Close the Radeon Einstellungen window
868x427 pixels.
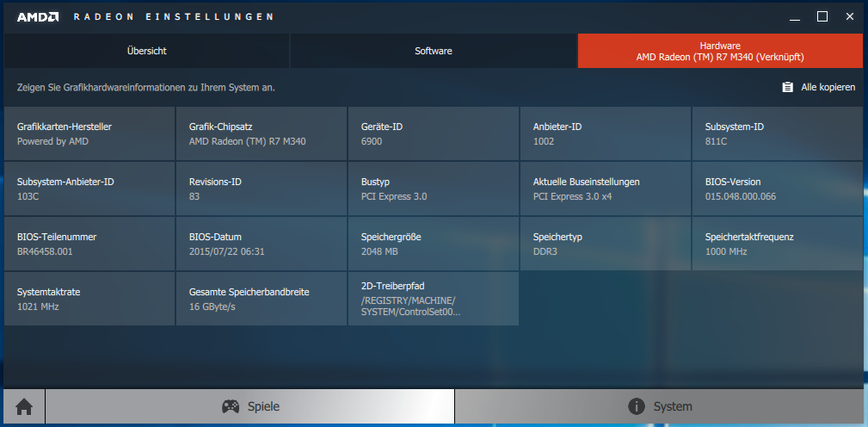point(850,16)
